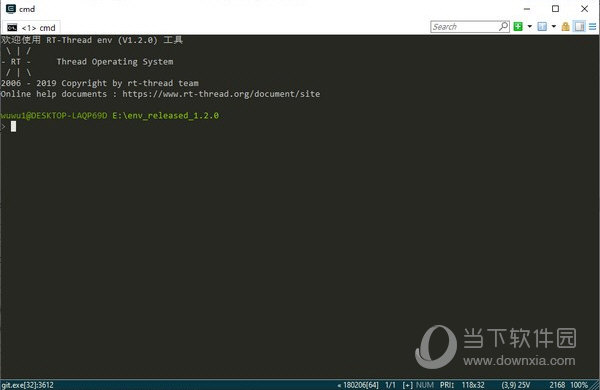Toggle the alternative mode panel icon
Screen dimensions: 600x390
(580, 26)
